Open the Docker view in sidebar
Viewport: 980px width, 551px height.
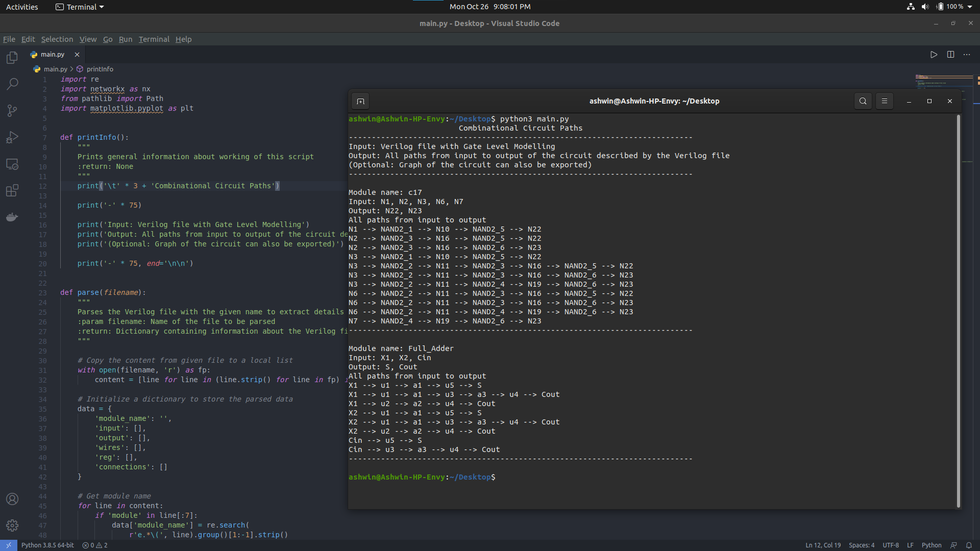pos(12,217)
